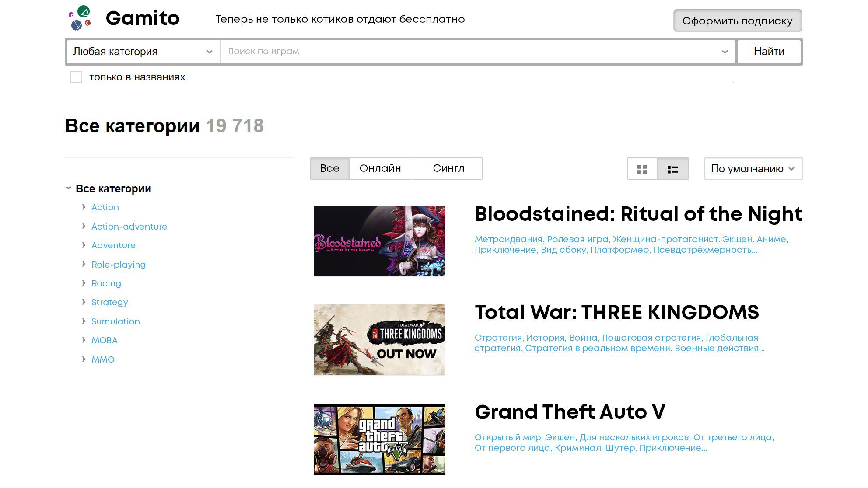Open Grand Theft Auto V title

pos(570,412)
